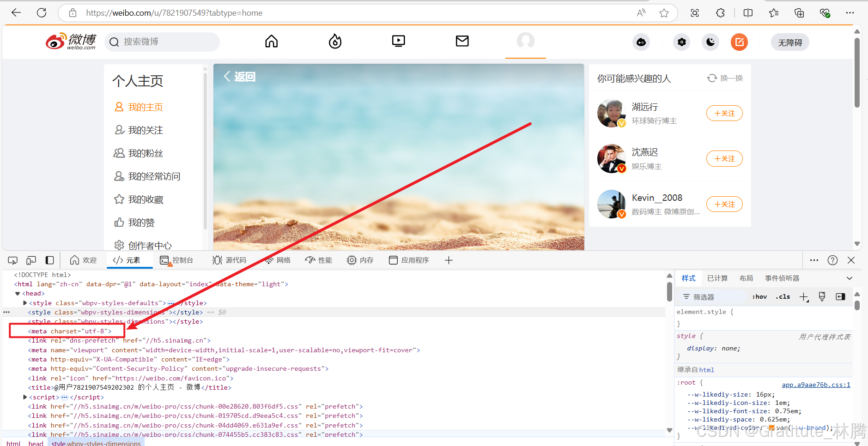
Task: Open the profile avatar in Weibo header
Action: 526,41
